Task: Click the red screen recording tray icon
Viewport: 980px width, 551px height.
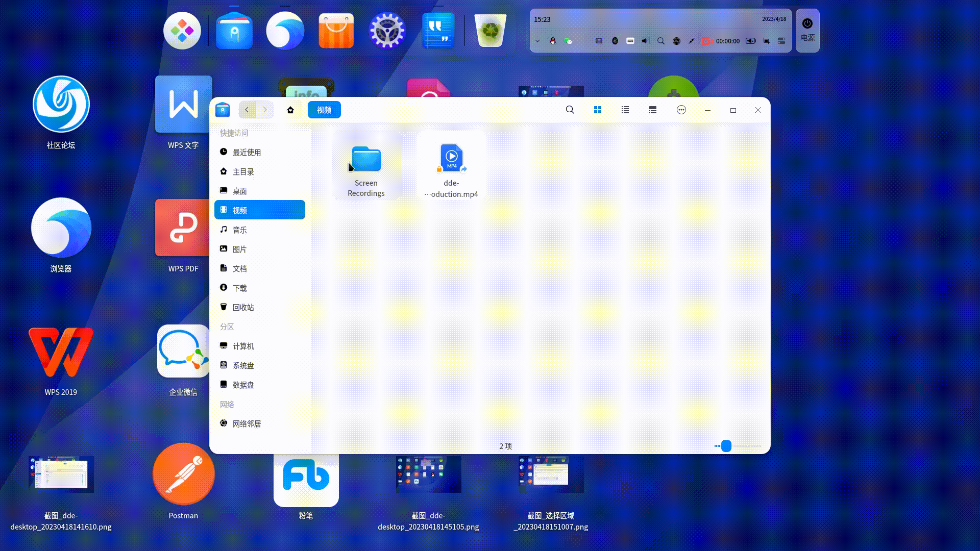Action: coord(707,41)
